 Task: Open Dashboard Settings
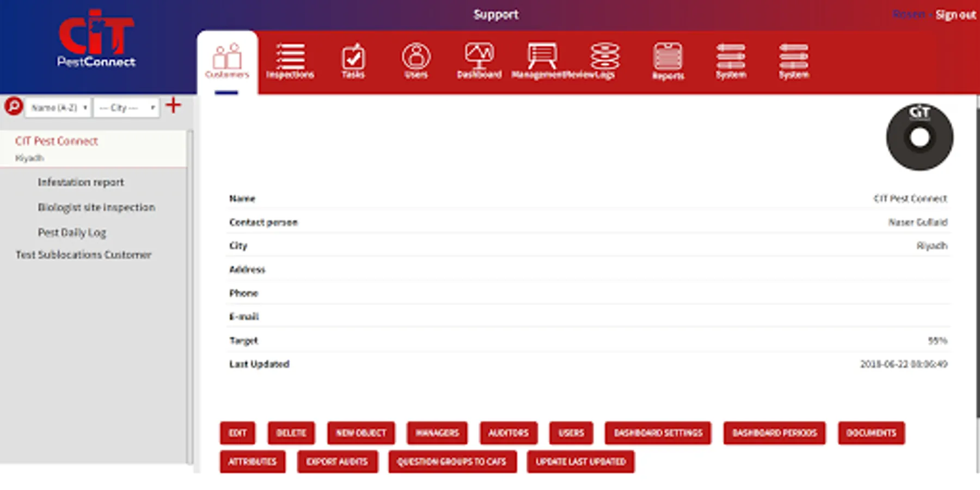pos(658,433)
